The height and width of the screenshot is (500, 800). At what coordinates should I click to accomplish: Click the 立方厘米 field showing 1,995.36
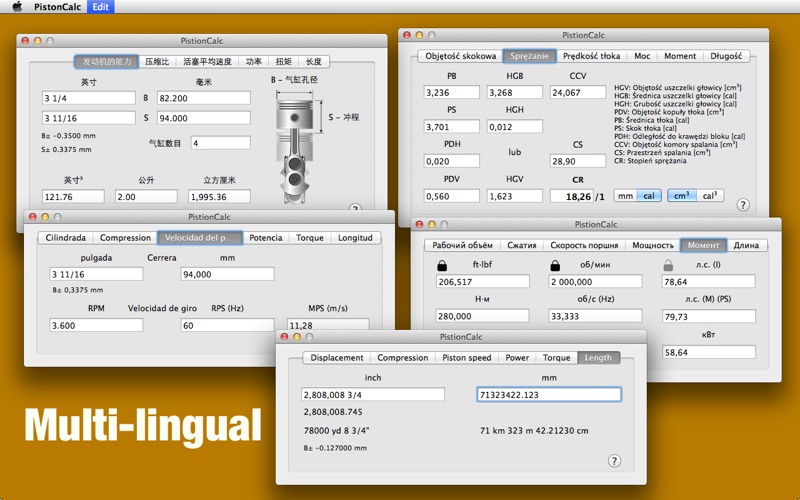coord(219,196)
